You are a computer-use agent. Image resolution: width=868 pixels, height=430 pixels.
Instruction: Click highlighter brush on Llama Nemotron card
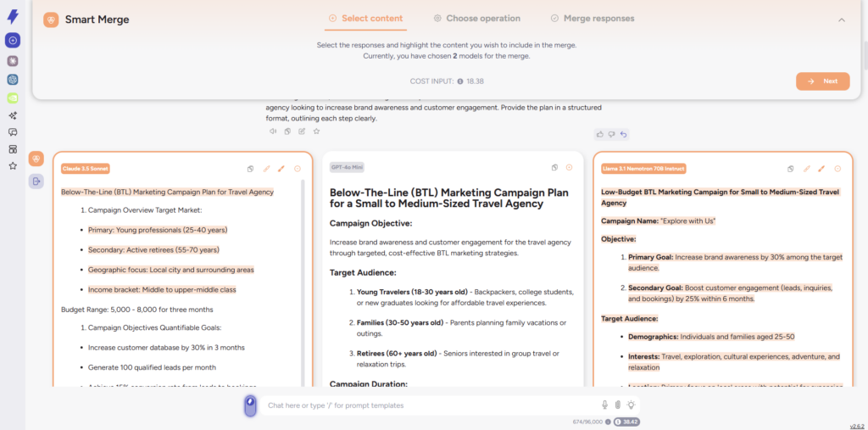[821, 169]
